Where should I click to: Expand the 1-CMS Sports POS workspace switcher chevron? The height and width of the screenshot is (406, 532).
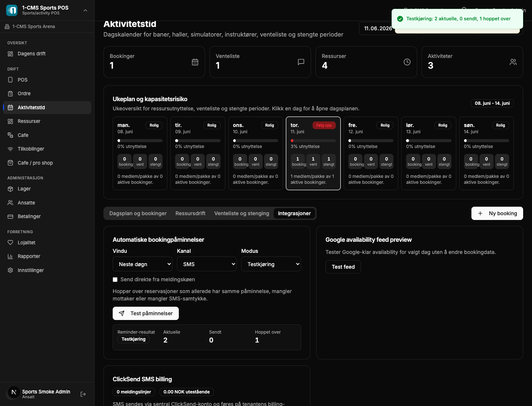point(85,10)
